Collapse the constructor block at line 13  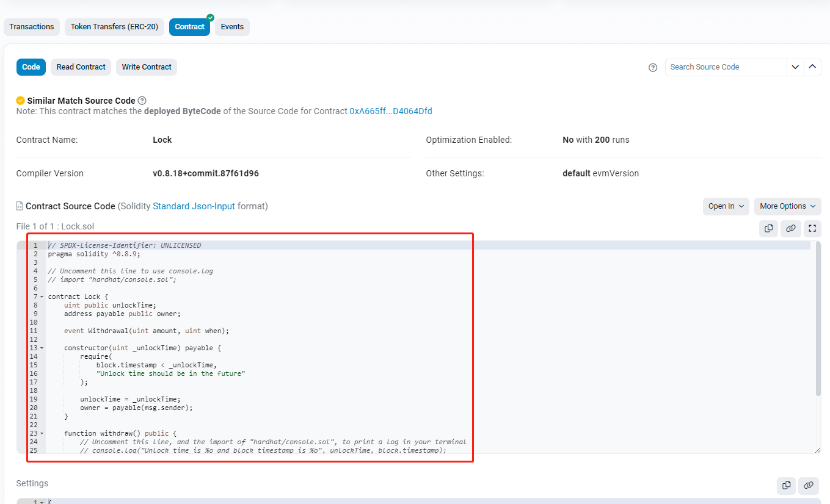(42, 348)
